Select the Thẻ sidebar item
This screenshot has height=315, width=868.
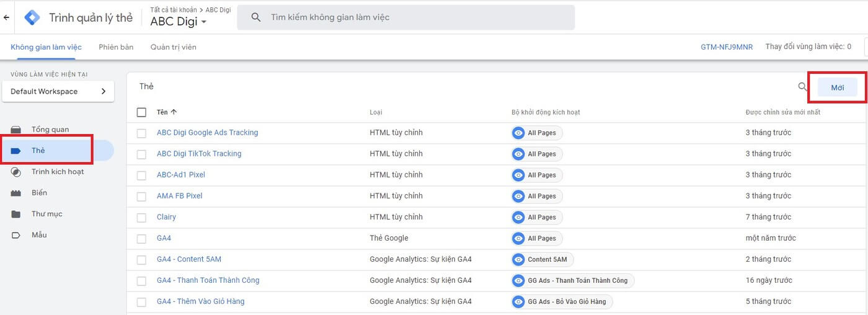(x=57, y=151)
